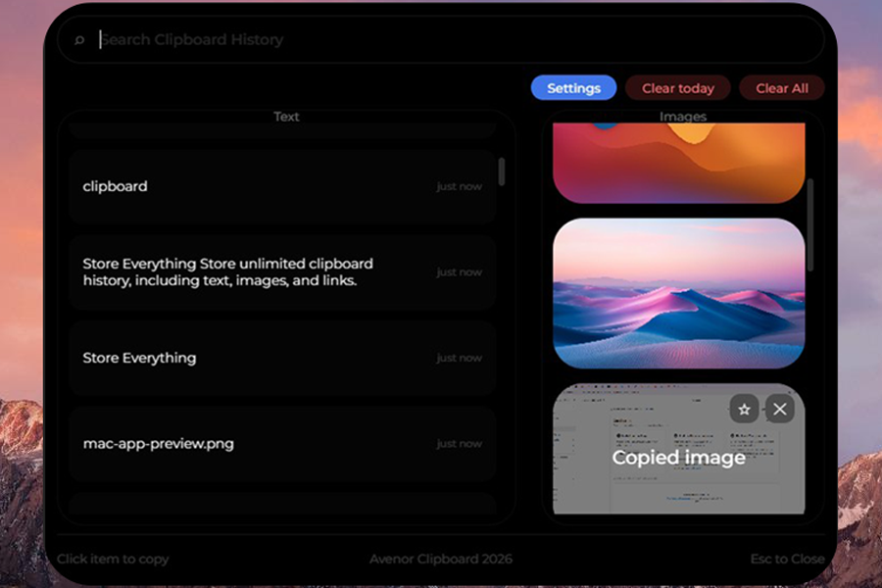Select the orange wave wallpaper thumbnail
The image size is (882, 588).
click(x=678, y=164)
